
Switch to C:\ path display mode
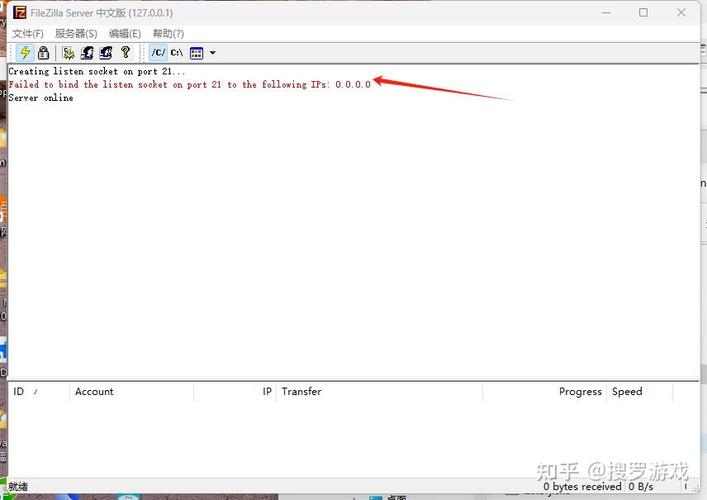click(176, 52)
